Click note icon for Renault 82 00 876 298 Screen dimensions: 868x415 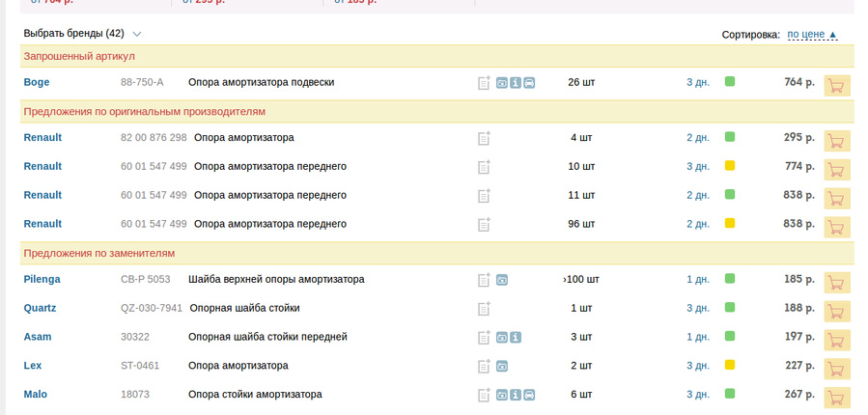[484, 138]
